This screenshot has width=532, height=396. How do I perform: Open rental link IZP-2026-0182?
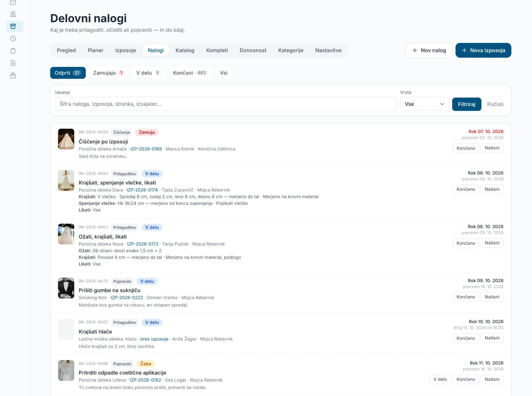(x=145, y=380)
